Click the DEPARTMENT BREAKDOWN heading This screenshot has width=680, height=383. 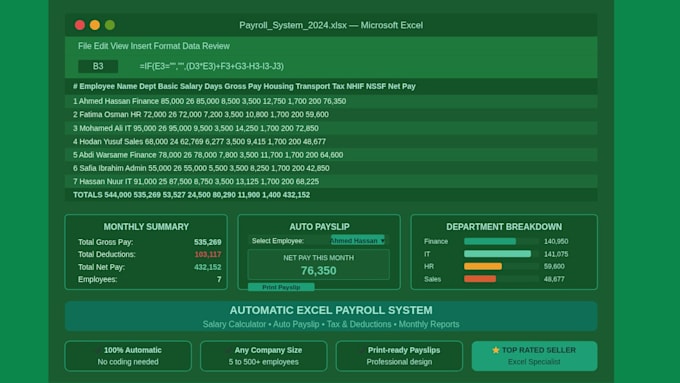click(504, 227)
